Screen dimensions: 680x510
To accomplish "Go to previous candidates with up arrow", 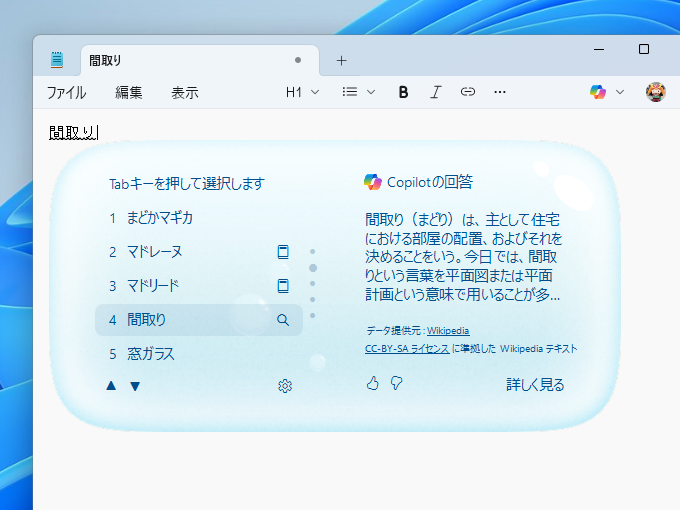I will click(x=111, y=386).
